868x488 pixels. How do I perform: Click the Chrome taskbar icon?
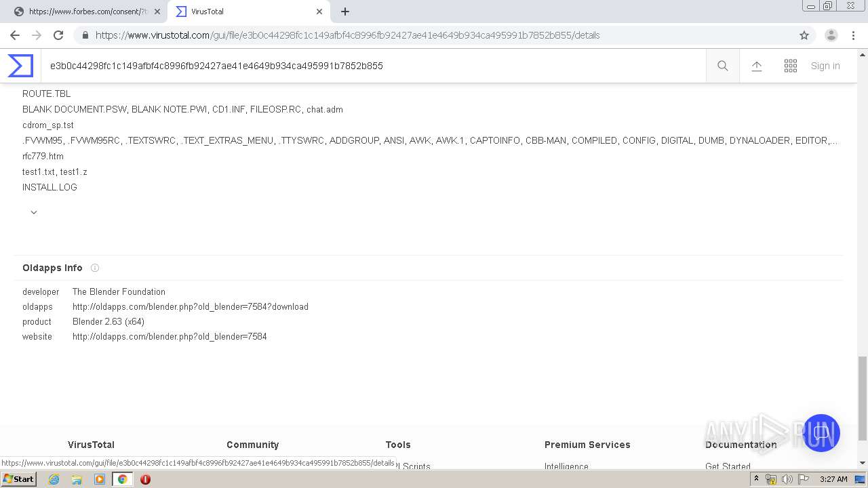tap(122, 479)
